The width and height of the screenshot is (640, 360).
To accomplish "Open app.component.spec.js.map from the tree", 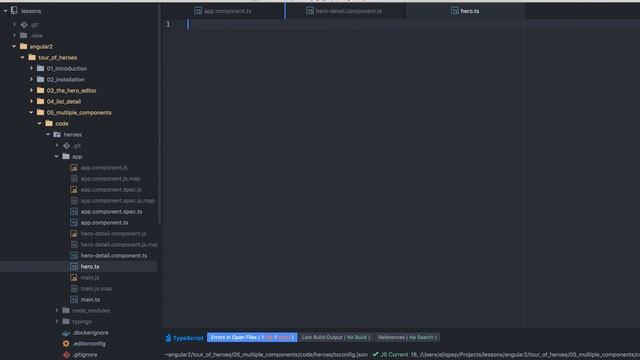I will [118, 201].
